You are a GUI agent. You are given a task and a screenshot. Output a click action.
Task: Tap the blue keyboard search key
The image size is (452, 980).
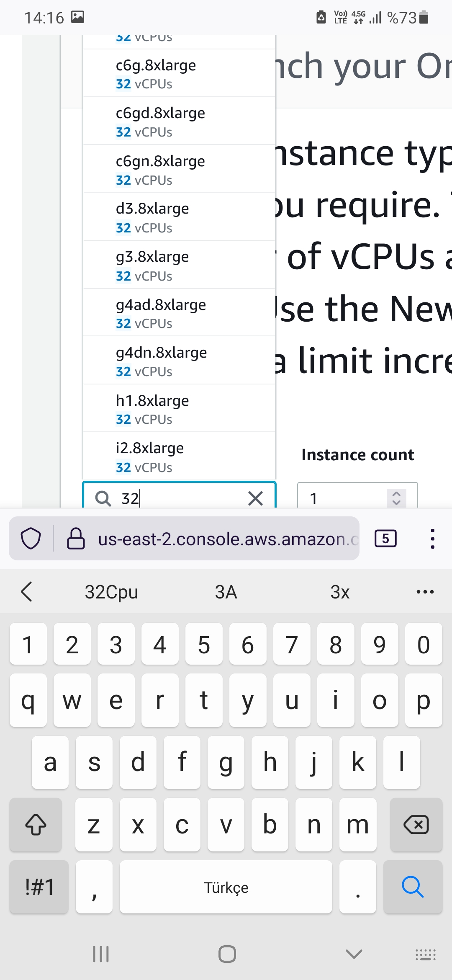pos(413,887)
